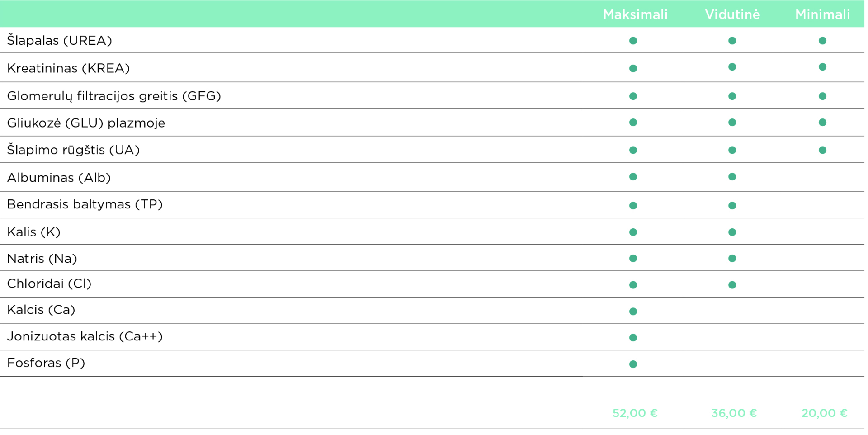Click the Vidutinė column header
This screenshot has width=868, height=435.
pos(732,14)
